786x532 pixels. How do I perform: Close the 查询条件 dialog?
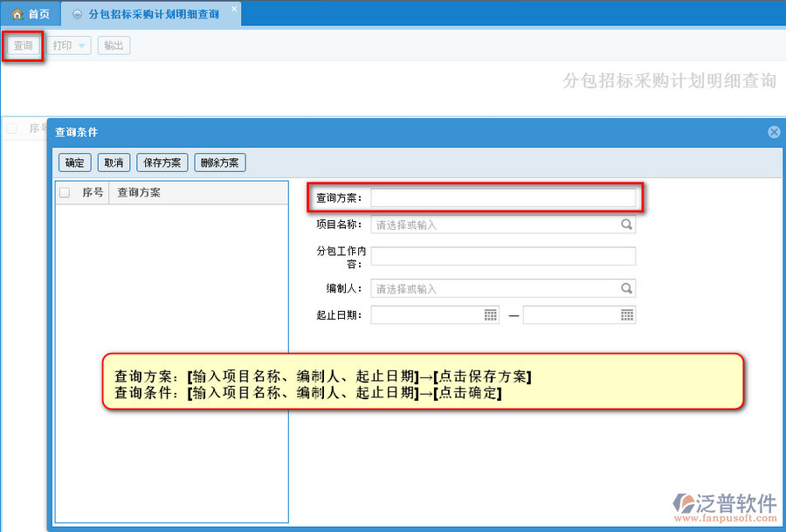pyautogui.click(x=773, y=132)
